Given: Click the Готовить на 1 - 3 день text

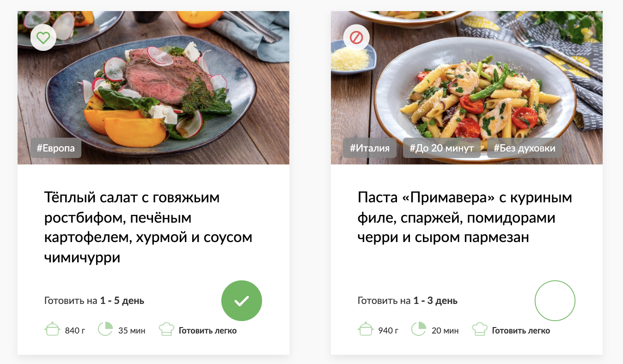Looking at the screenshot, I should click(408, 301).
